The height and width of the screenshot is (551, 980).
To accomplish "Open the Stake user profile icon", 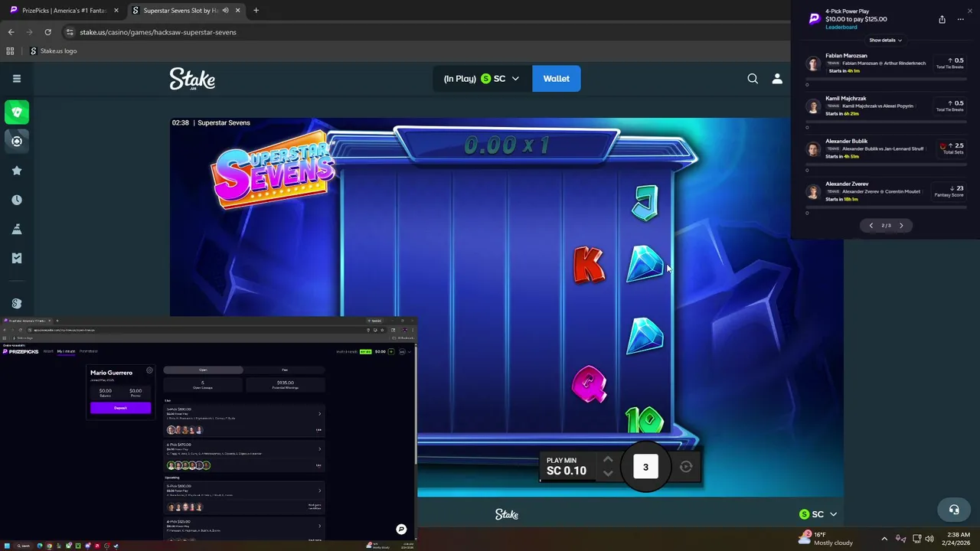I will coord(777,78).
